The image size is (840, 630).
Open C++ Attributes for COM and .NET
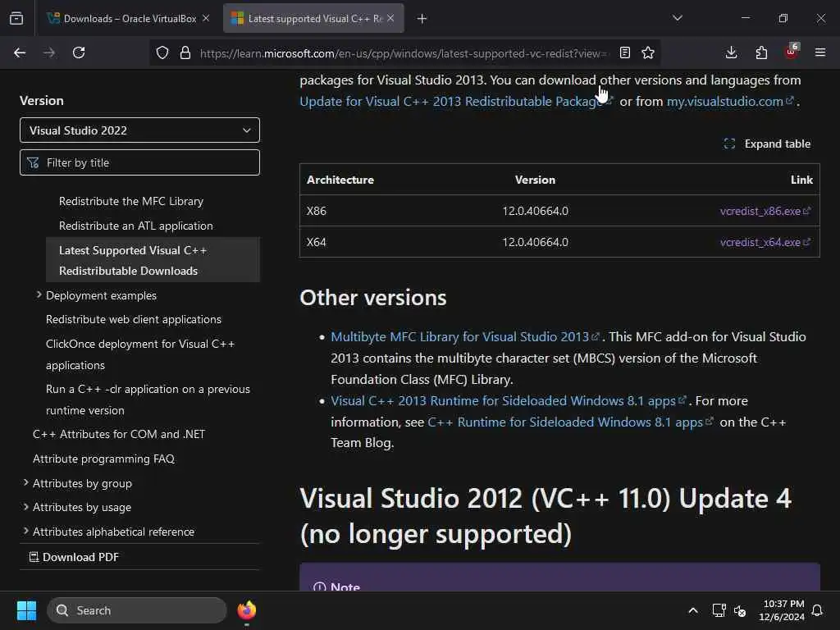119,434
